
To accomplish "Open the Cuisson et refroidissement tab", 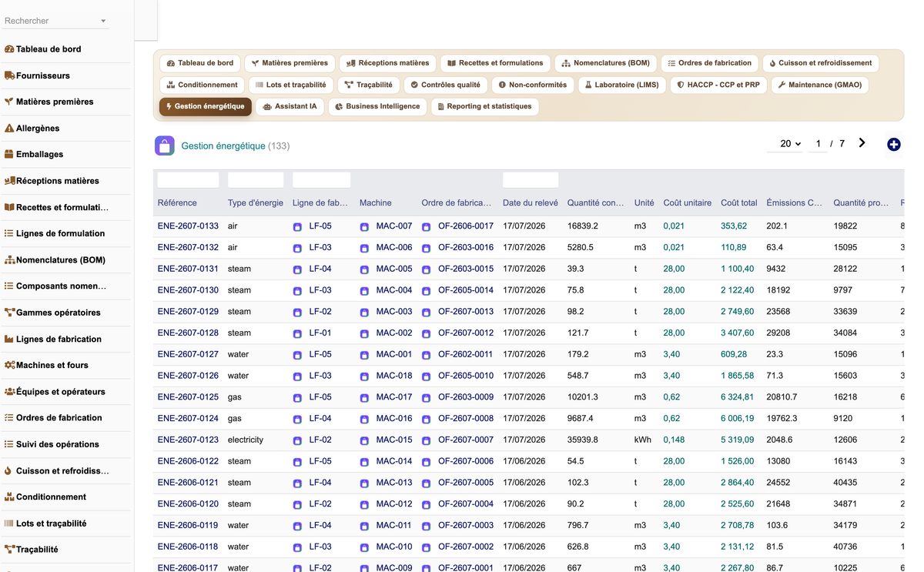I will click(820, 63).
